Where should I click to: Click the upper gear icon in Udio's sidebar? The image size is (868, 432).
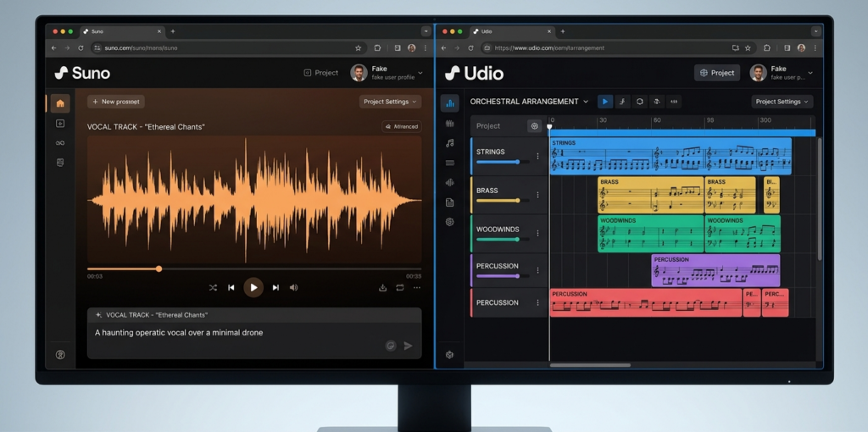[x=450, y=222]
